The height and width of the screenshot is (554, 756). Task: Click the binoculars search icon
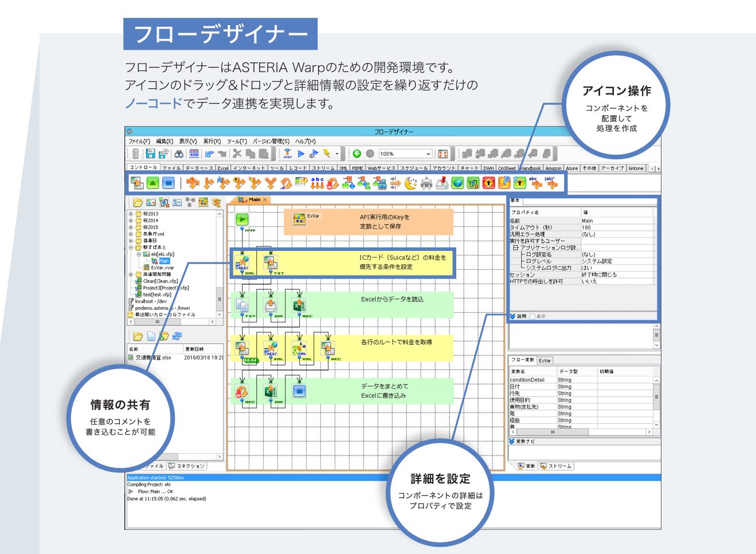pos(179,154)
